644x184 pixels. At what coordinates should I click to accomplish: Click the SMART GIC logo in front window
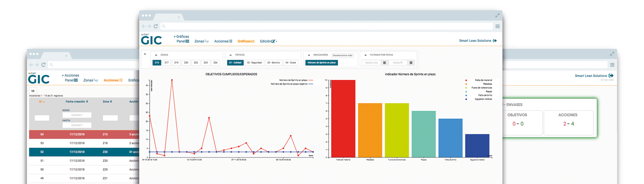coord(151,39)
